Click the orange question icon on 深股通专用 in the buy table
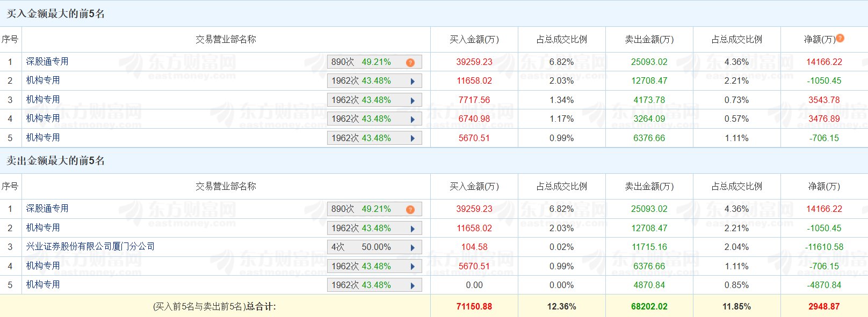 (410, 62)
